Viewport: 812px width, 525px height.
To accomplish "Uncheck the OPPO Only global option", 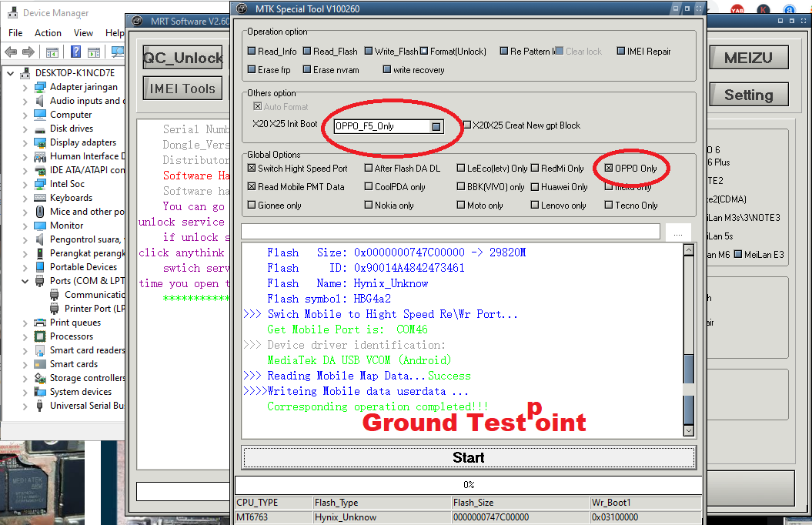I will coord(609,168).
